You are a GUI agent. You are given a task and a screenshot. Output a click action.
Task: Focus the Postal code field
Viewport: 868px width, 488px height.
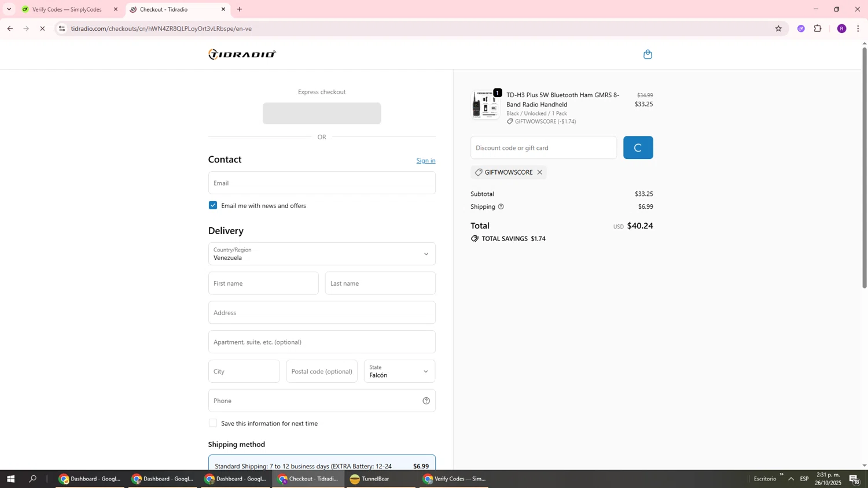322,371
